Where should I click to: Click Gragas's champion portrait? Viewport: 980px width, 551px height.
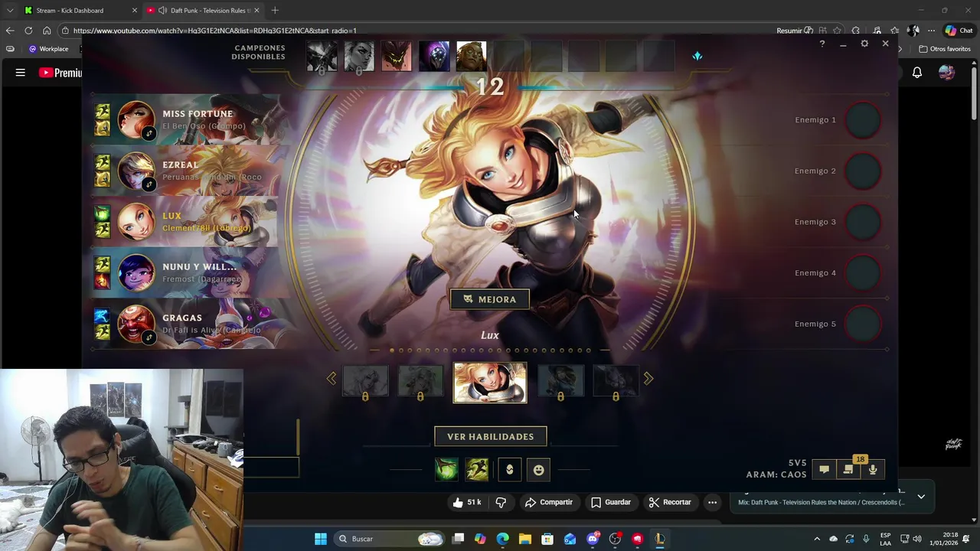point(136,324)
